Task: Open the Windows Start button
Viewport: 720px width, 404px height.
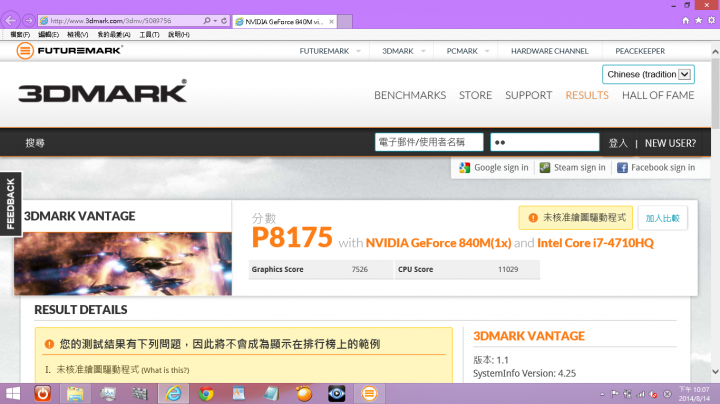Action: (13, 393)
